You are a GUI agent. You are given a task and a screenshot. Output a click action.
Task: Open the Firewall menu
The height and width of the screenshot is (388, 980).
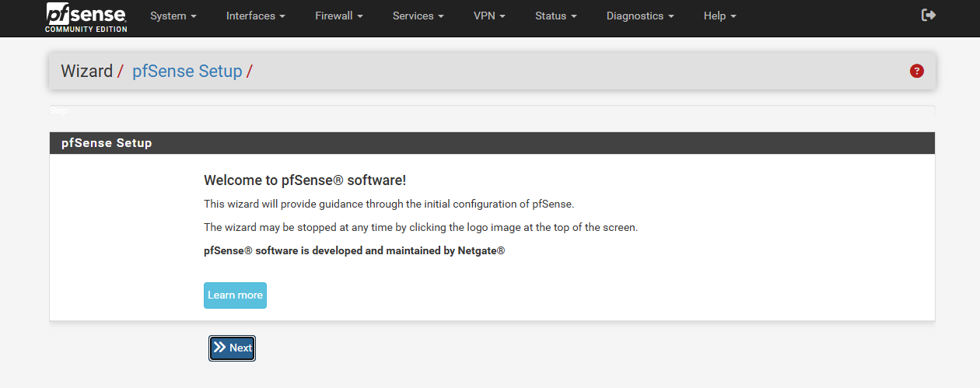(339, 16)
